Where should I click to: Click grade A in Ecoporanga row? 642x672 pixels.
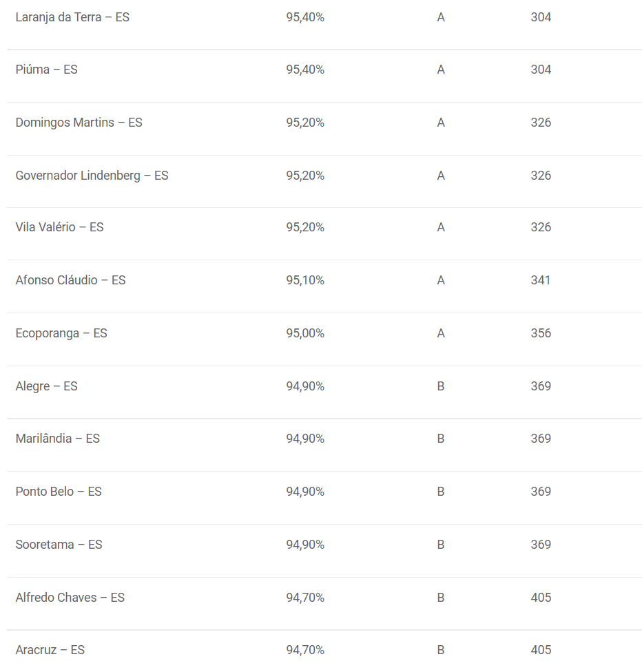(441, 333)
